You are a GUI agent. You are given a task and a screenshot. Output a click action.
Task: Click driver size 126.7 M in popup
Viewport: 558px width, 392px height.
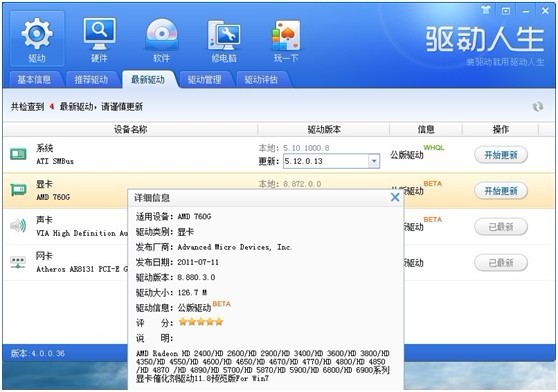[192, 292]
